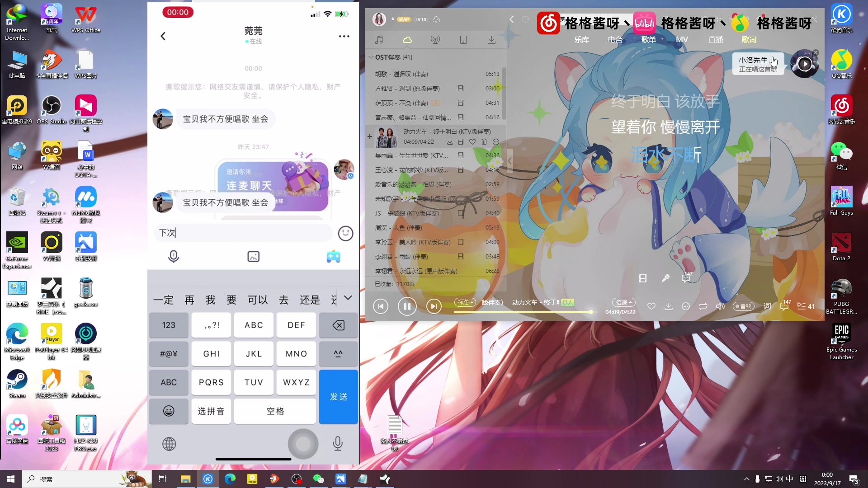Tap keyboard backspace key
This screenshot has width=868, height=488.
339,325
